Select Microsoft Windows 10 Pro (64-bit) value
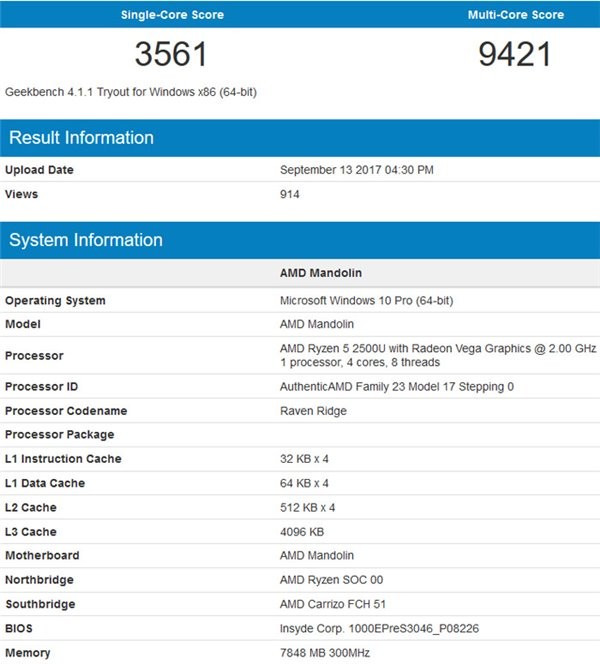Viewport: 600px width, 664px height. pyautogui.click(x=366, y=301)
